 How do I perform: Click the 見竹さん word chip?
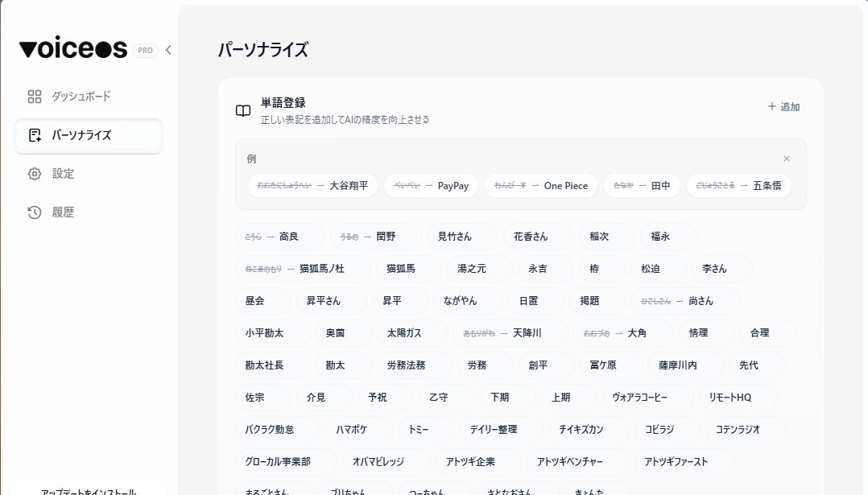pyautogui.click(x=462, y=237)
